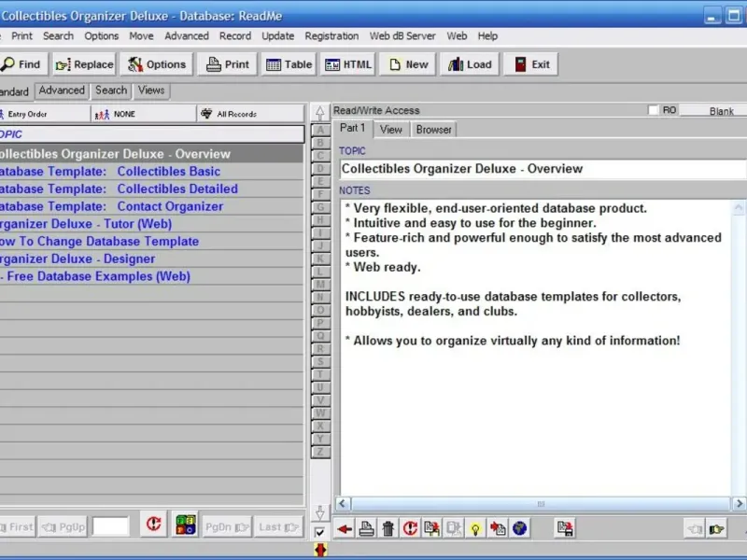Jump to letter M in alphabet index
This screenshot has height=560, width=747.
click(320, 284)
